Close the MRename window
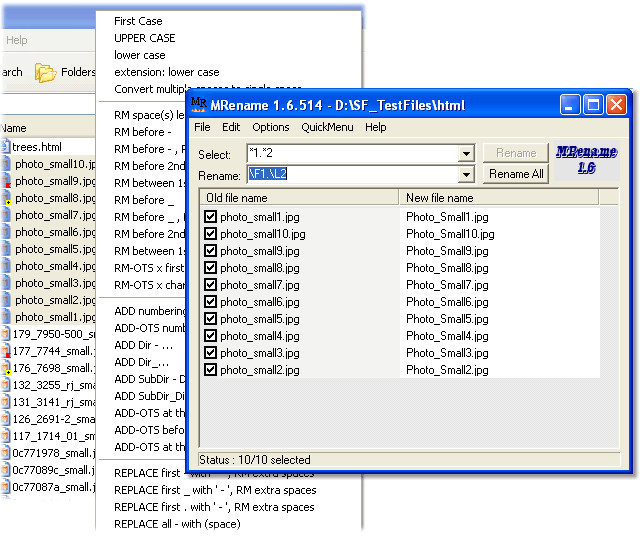This screenshot has height=552, width=640. 616,105
